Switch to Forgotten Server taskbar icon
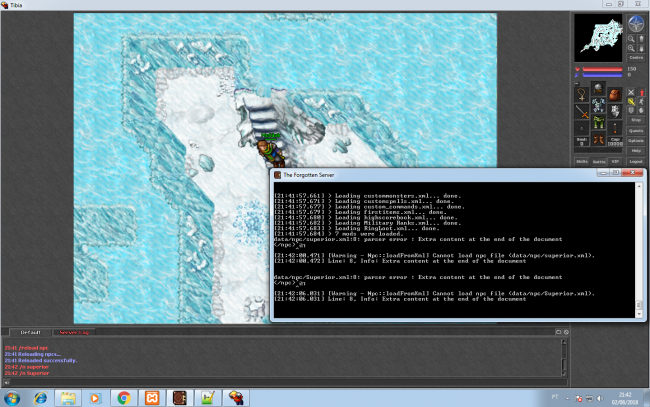The width and height of the screenshot is (650, 407). (180, 398)
